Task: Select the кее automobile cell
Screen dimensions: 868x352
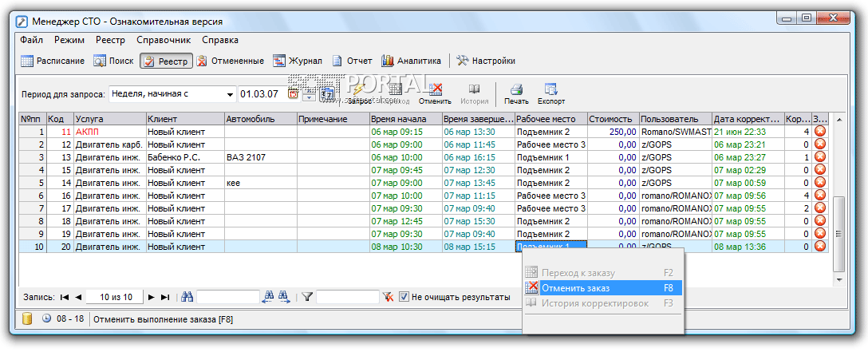Action: click(x=261, y=183)
